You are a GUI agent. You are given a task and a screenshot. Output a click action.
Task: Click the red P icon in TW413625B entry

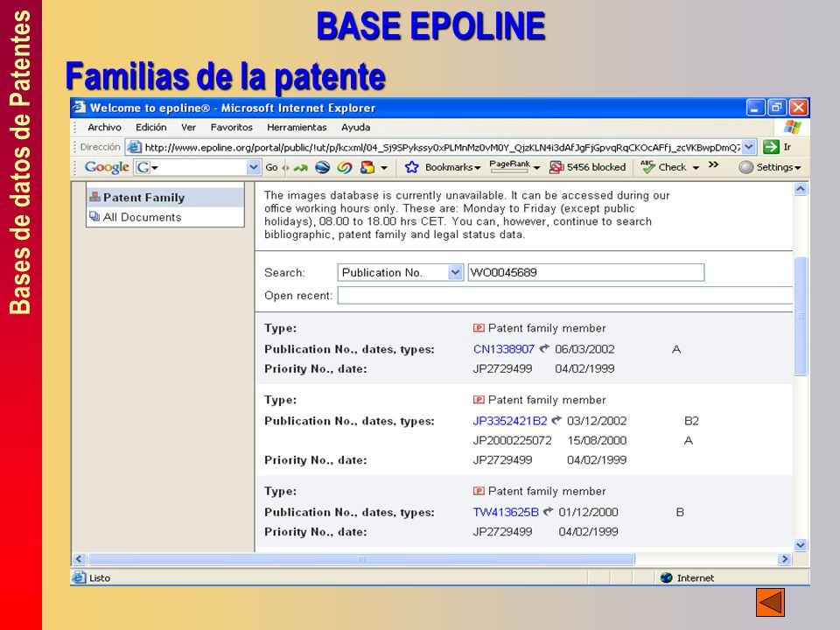click(479, 491)
